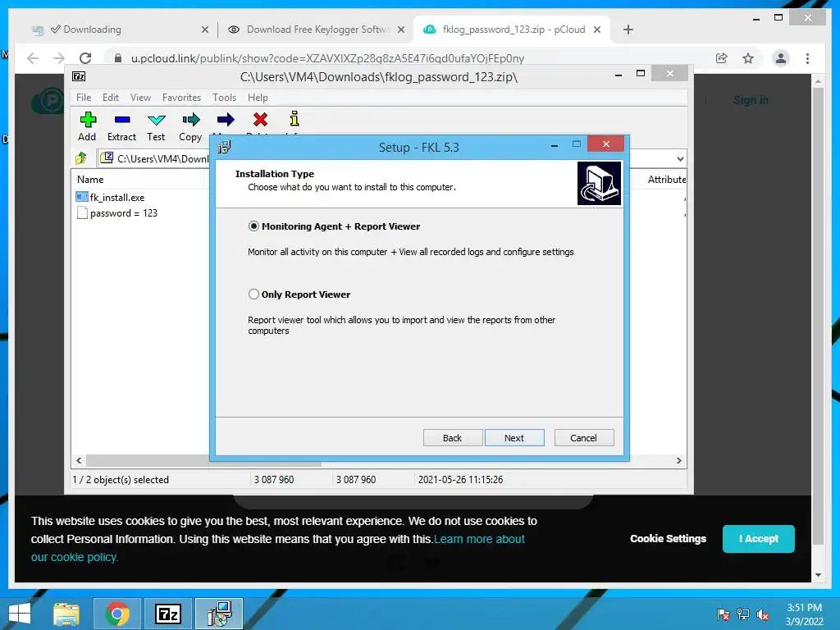This screenshot has height=630, width=840.
Task: Open the File menu in 7-Zip
Action: [84, 98]
